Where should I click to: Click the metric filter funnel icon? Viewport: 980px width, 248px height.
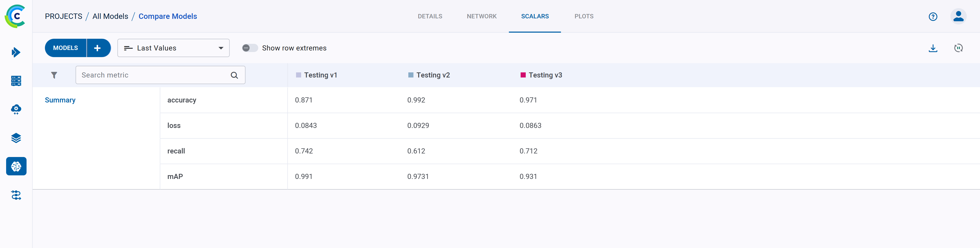pos(54,75)
